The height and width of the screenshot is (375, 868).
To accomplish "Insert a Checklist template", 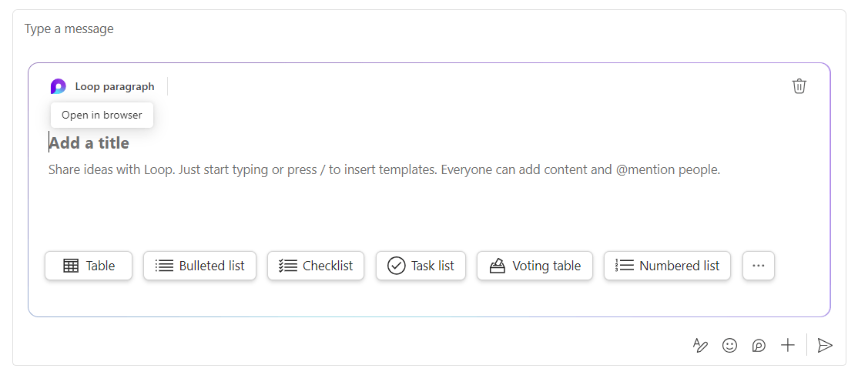I will (316, 266).
